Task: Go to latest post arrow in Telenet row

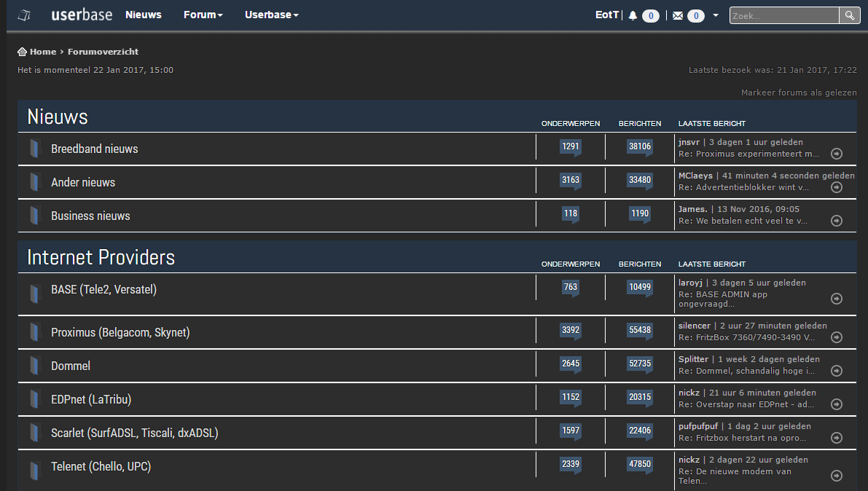Action: pyautogui.click(x=837, y=476)
